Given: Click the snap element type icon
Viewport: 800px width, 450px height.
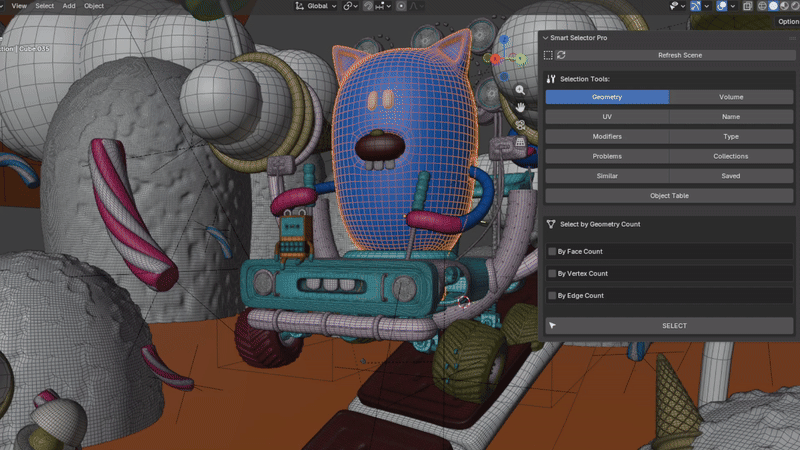Looking at the screenshot, I should click(x=380, y=6).
